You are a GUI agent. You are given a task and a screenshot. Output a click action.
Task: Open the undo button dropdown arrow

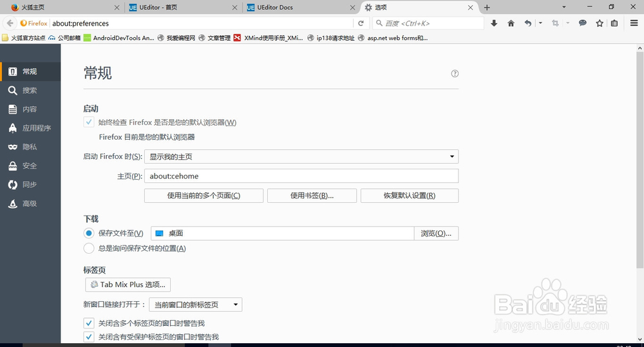(540, 23)
